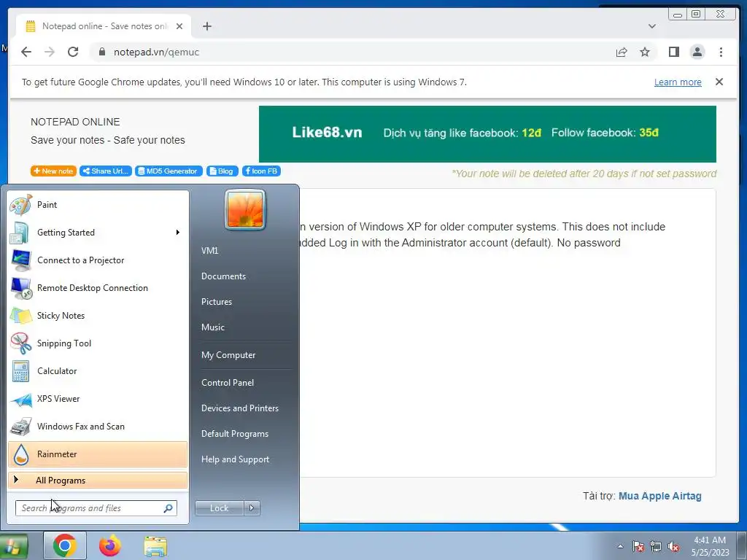
Task: Click the Start menu search magnifier icon
Action: [x=169, y=508]
